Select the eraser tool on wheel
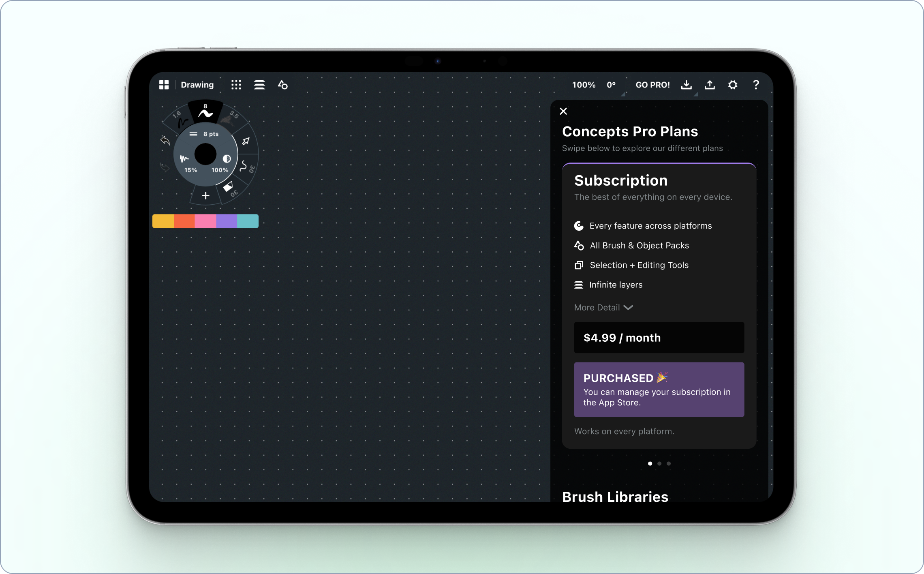 click(x=228, y=187)
